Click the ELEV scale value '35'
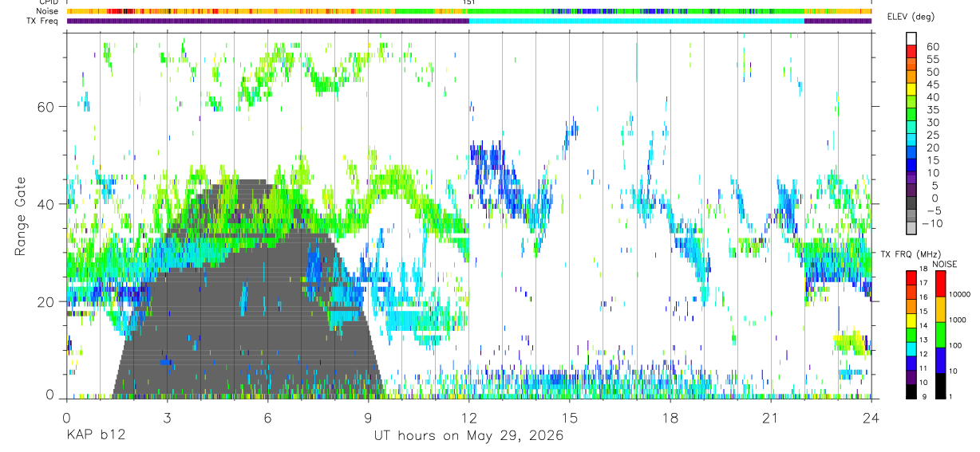The height and width of the screenshot is (452, 980). tap(932, 109)
